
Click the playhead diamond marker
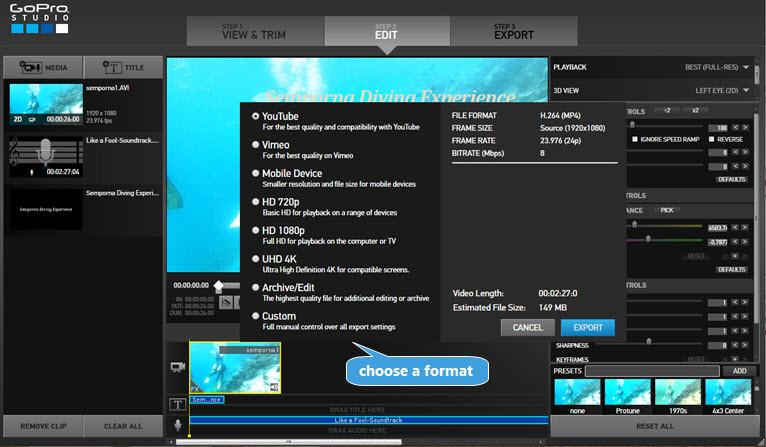(219, 286)
